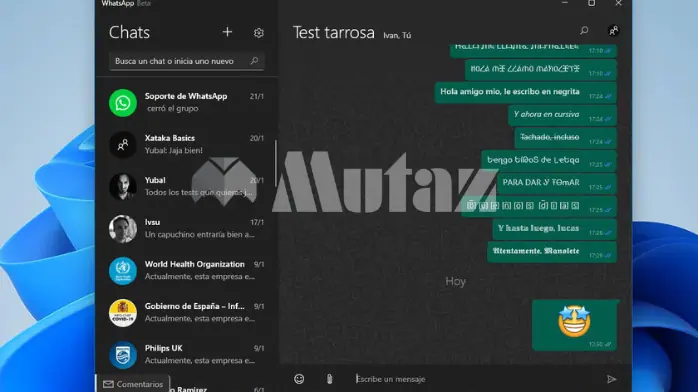The image size is (698, 392).
Task: Select bold message 'Hola amigo mio'
Action: 525,93
